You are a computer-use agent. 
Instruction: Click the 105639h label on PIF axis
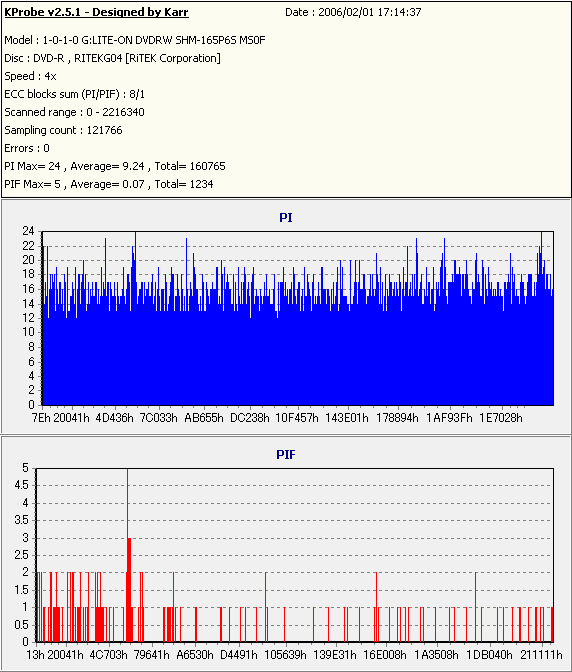(x=285, y=655)
